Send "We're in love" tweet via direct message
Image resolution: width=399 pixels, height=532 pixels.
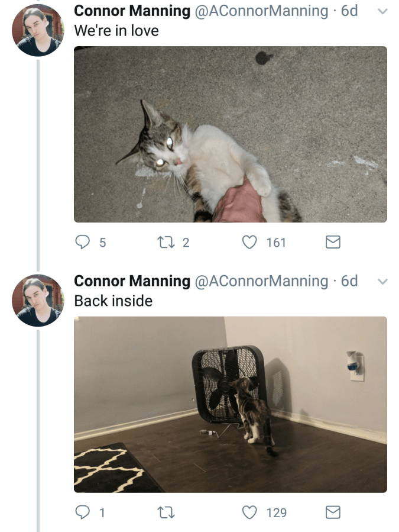tap(333, 242)
